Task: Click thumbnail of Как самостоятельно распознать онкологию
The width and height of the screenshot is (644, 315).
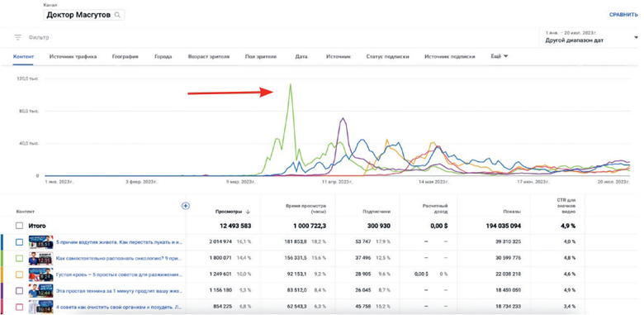Action: tap(40, 259)
